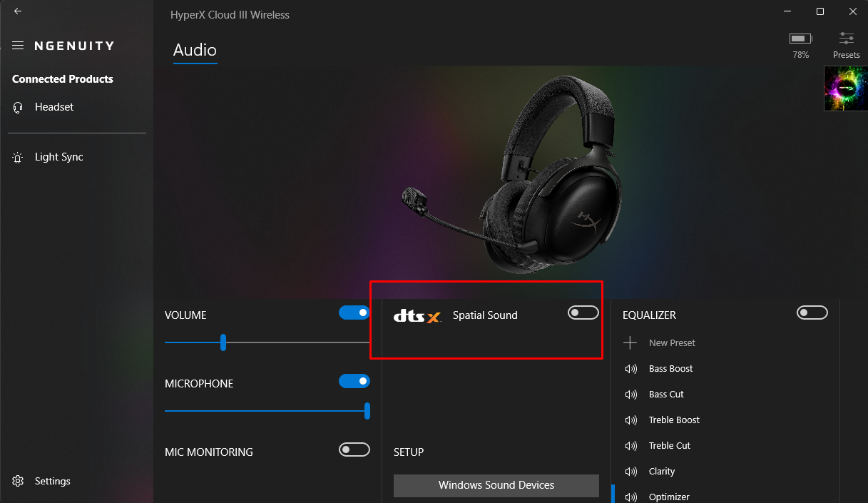Click Treble Boost speaker icon

click(x=630, y=420)
